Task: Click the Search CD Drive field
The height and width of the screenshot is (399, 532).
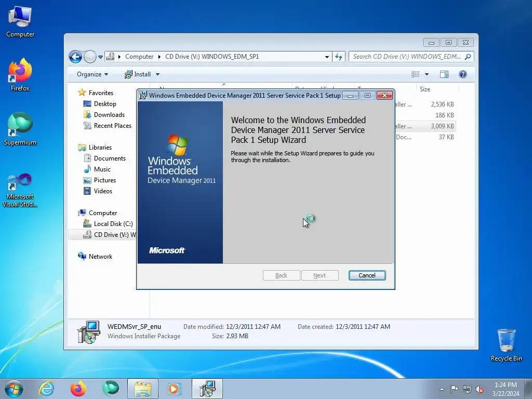Action: pos(406,57)
